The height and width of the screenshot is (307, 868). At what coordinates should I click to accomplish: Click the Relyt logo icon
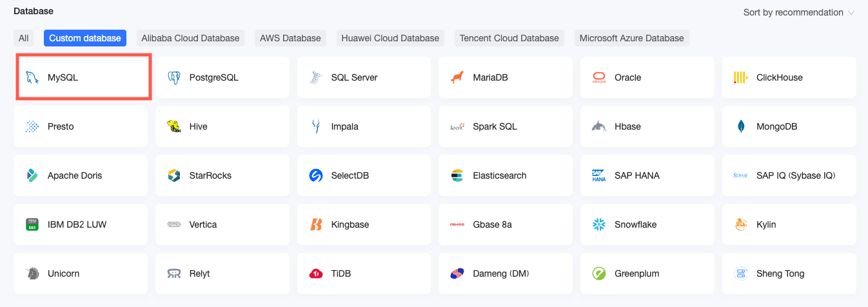click(x=173, y=273)
